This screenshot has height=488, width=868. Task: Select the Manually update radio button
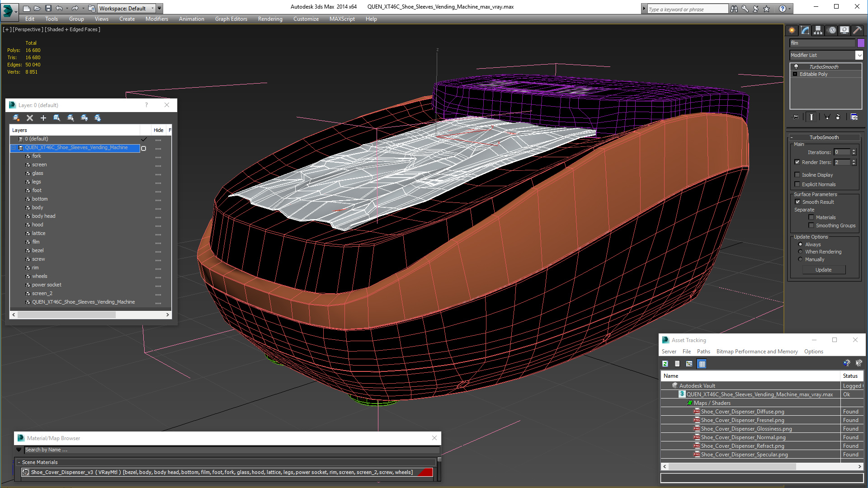[800, 259]
